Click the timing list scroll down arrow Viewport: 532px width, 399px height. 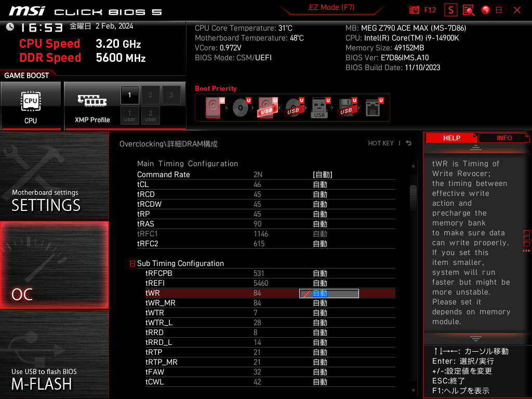413,391
